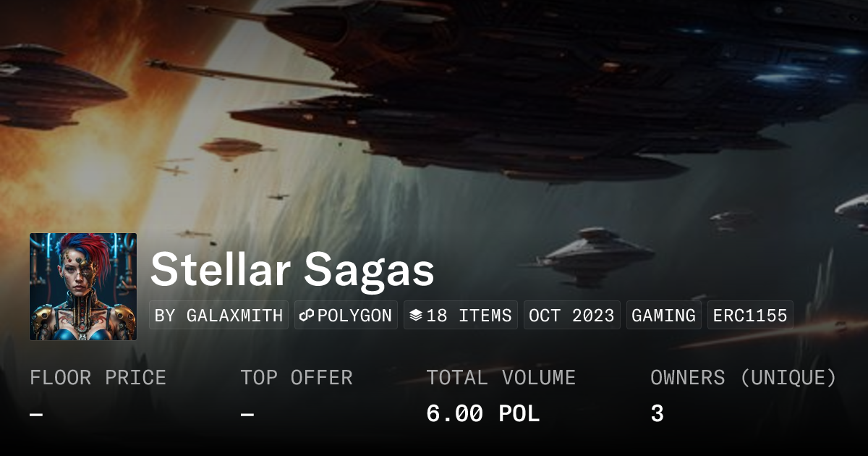Open the Stellar Sagas collection avatar

83,287
